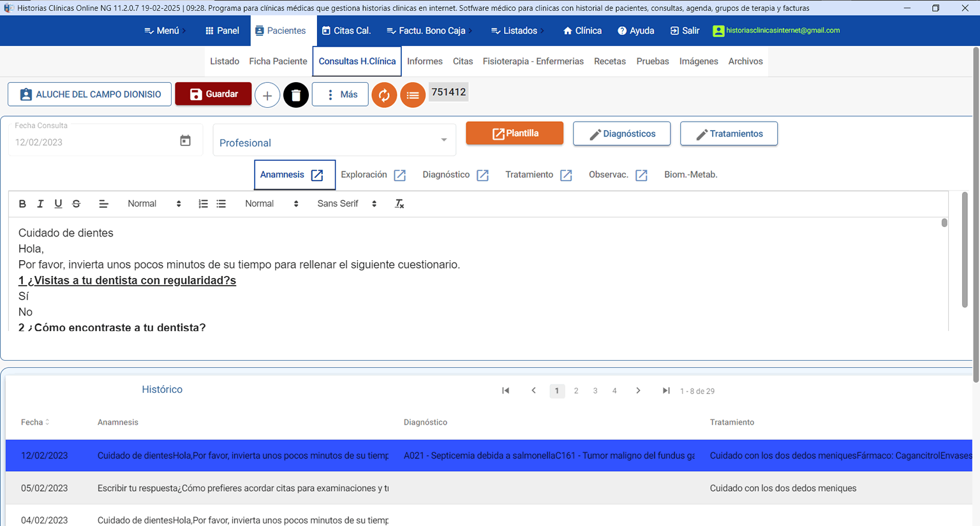Apply strikethrough formatting to the text
This screenshot has height=526, width=980.
click(76, 203)
